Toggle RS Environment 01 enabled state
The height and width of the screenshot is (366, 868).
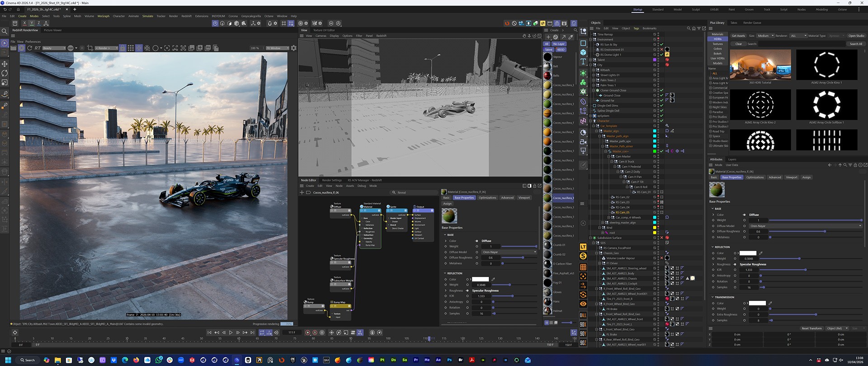pos(661,50)
